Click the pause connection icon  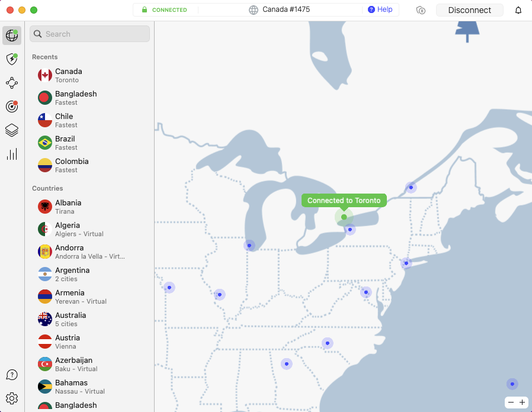[421, 10]
